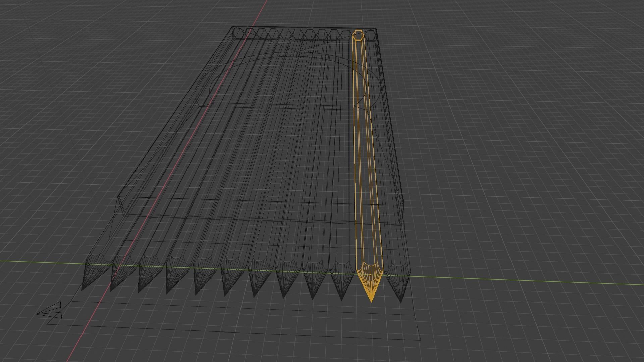Select the orange highlighted pencil's sharpened tip
Screen dimensions: 644x362
click(x=370, y=282)
